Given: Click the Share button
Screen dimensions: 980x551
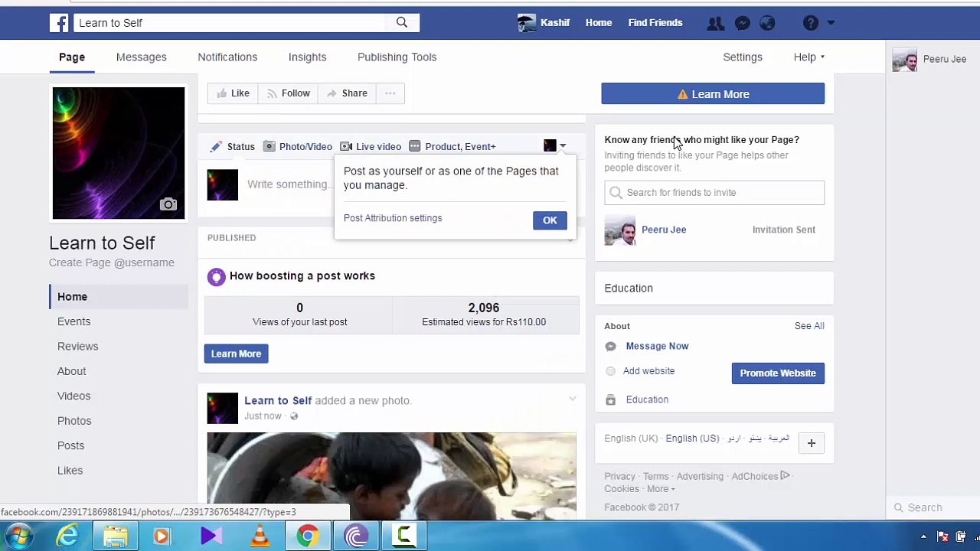Looking at the screenshot, I should (x=347, y=93).
